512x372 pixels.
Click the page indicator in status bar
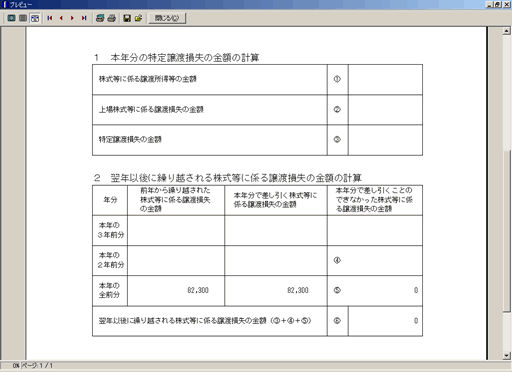(37, 366)
